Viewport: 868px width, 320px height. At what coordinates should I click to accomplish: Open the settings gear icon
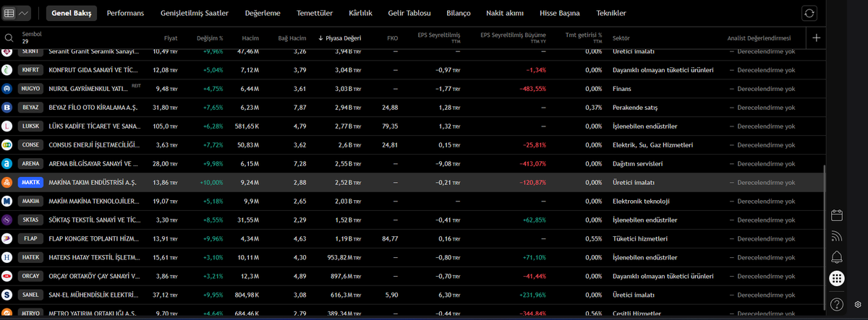coord(858,304)
